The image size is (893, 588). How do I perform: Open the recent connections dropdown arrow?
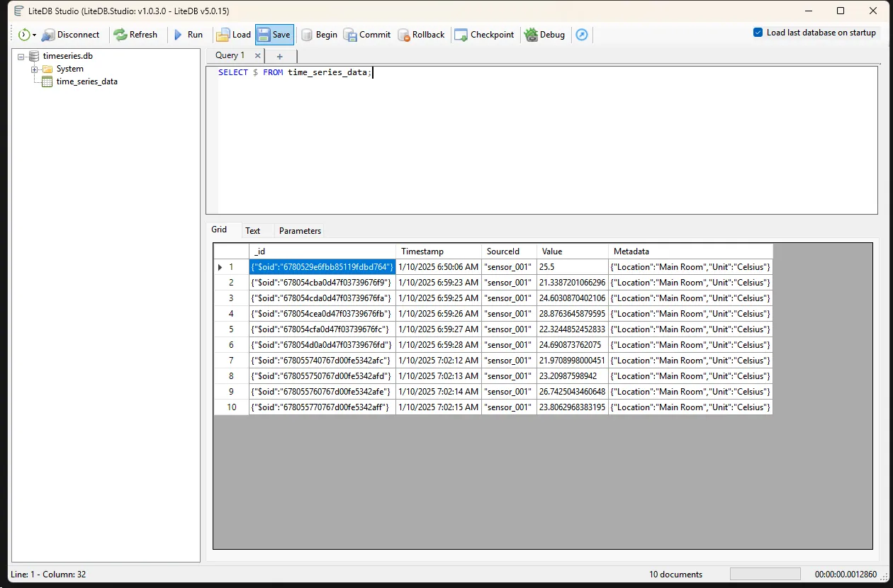(34, 35)
